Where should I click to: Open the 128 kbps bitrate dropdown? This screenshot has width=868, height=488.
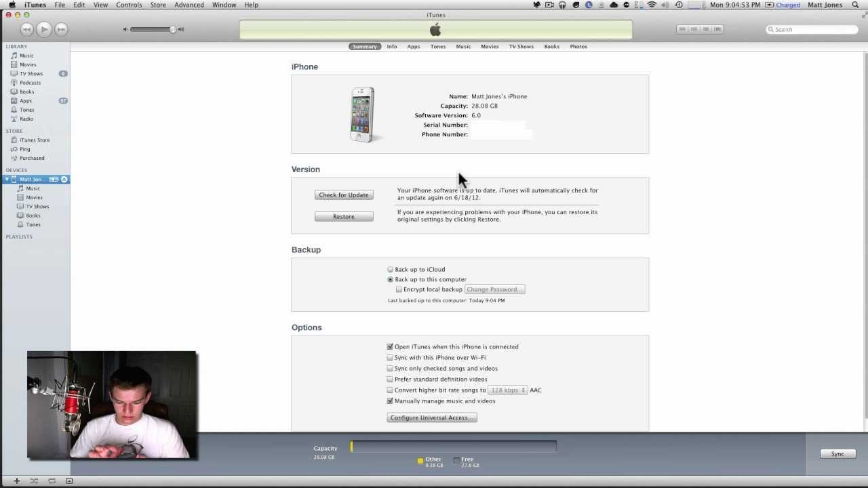click(x=507, y=390)
